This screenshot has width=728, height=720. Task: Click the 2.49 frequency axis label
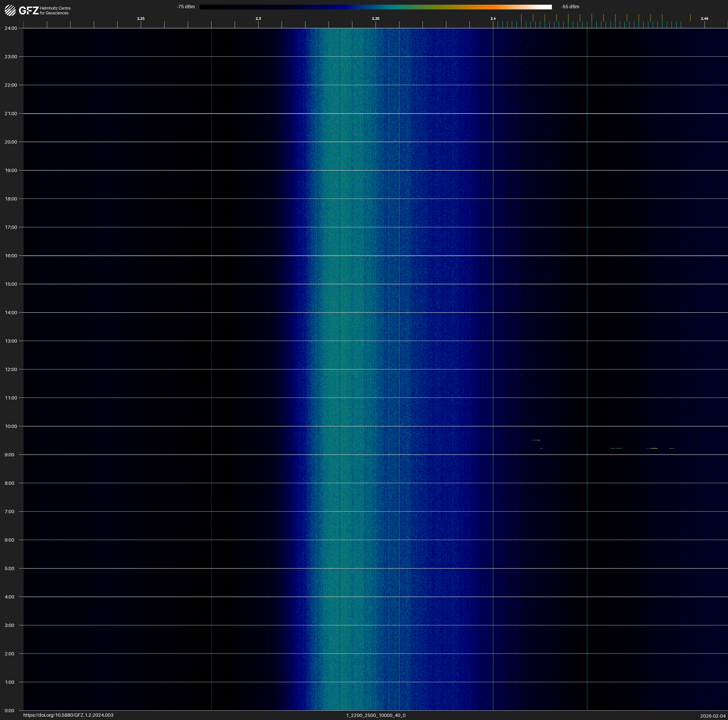(704, 19)
